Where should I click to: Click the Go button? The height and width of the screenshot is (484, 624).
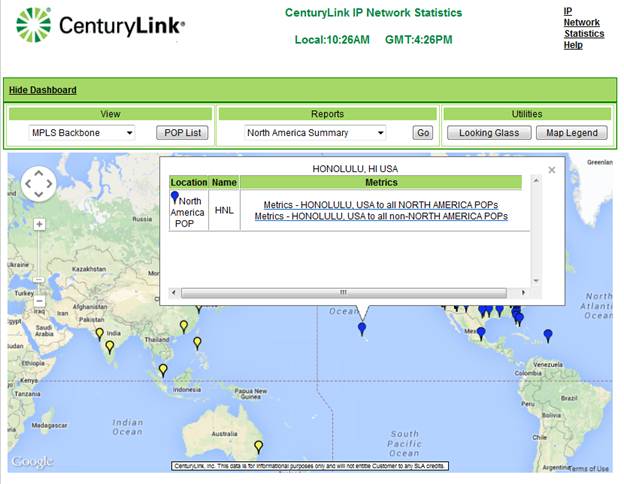tap(423, 133)
